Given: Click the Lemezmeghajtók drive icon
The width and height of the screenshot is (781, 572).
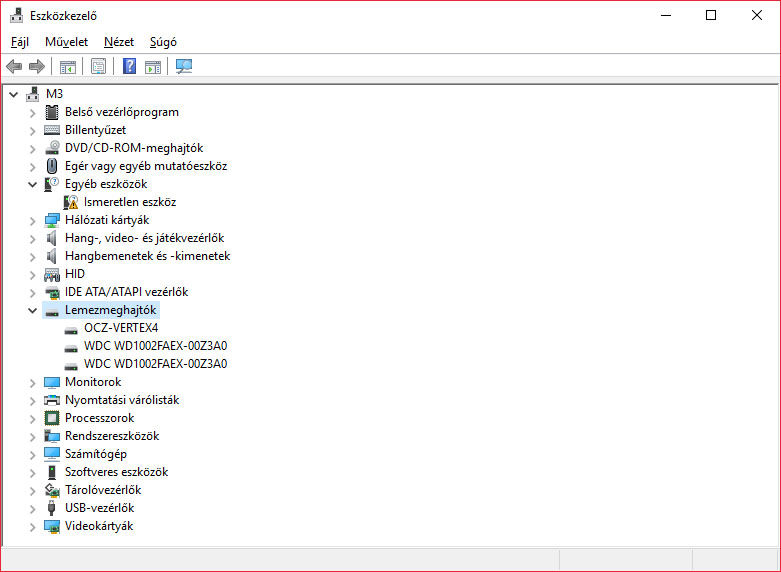Looking at the screenshot, I should [52, 312].
